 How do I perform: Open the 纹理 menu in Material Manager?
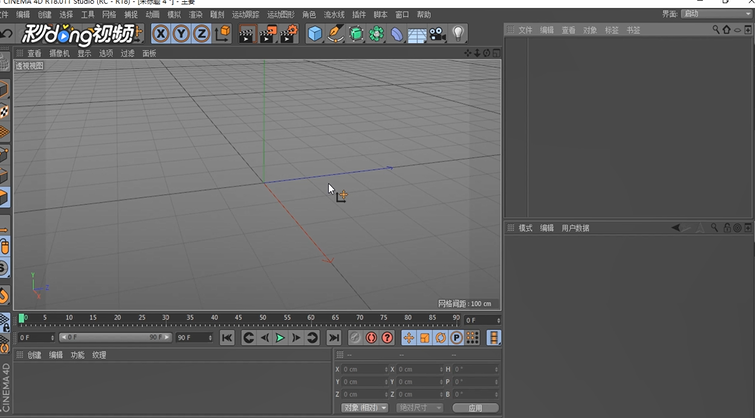click(x=99, y=355)
